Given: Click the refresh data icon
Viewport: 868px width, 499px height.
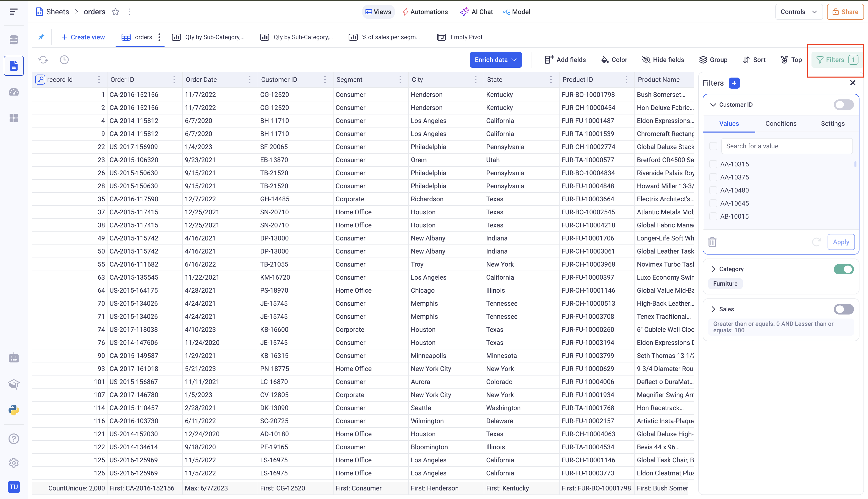Looking at the screenshot, I should [x=43, y=60].
